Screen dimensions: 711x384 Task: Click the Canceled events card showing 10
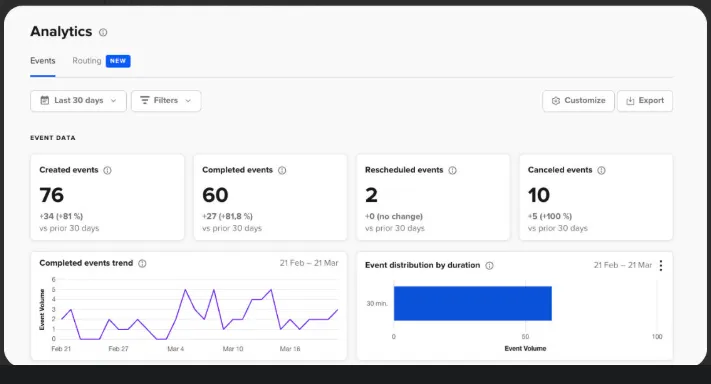(596, 197)
